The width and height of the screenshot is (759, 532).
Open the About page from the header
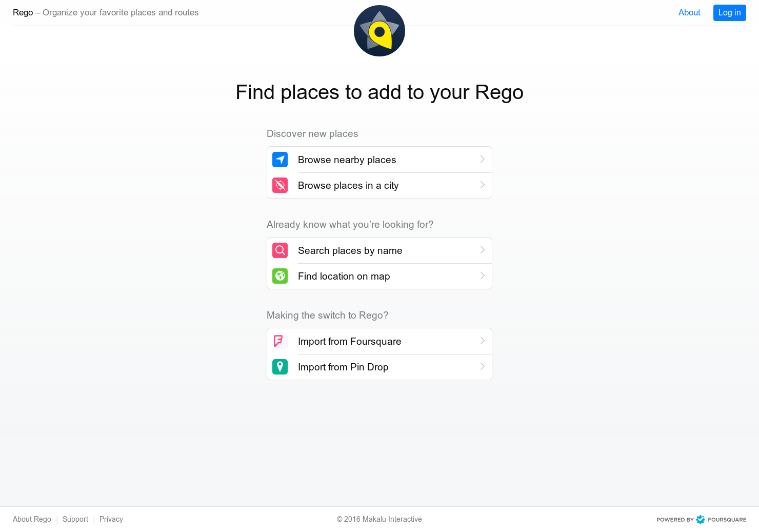click(x=689, y=12)
